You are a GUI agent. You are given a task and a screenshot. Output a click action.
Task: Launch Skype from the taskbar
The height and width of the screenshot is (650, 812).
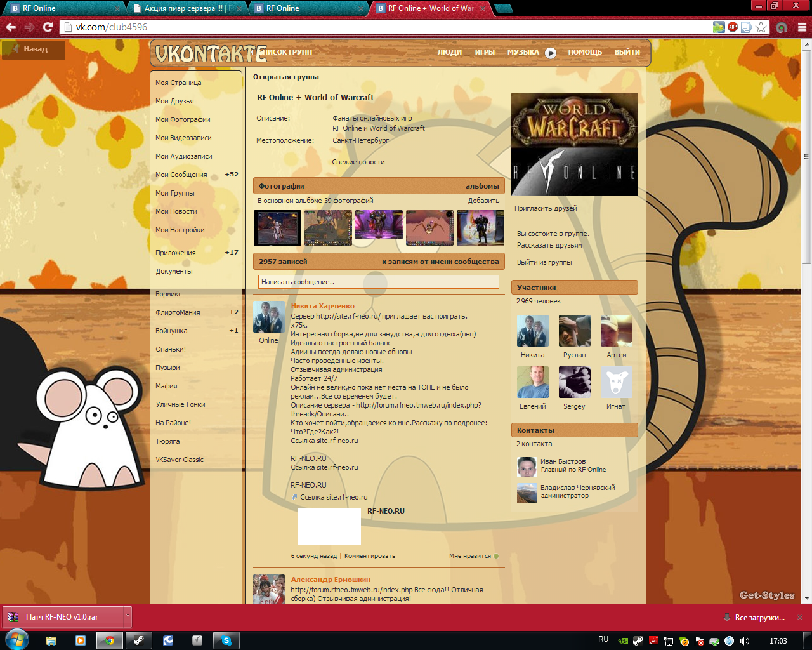pos(226,640)
